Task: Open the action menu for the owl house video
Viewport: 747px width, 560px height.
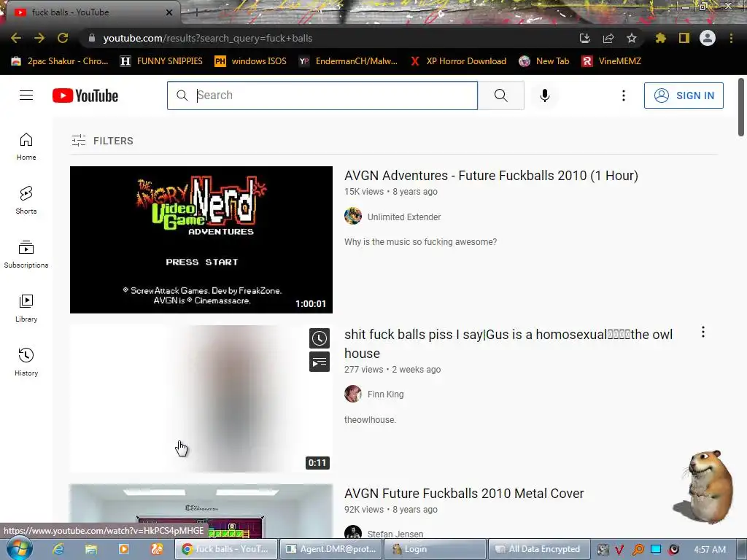Action: (x=703, y=332)
